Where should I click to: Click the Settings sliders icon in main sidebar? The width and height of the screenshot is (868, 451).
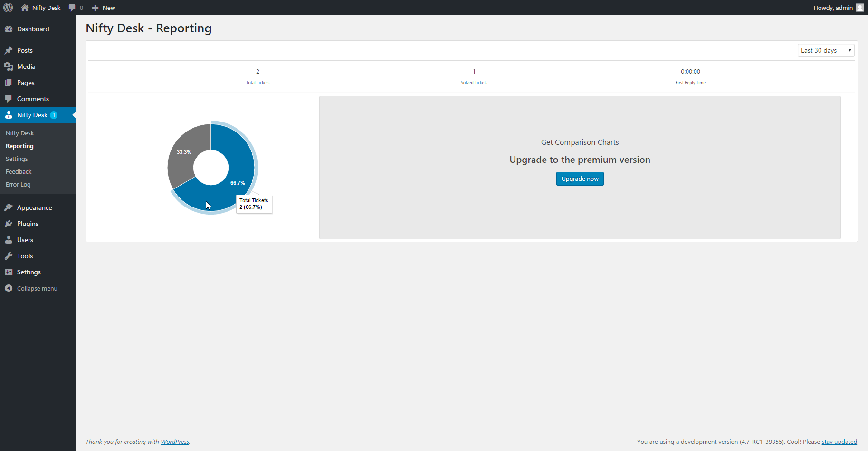(x=9, y=272)
